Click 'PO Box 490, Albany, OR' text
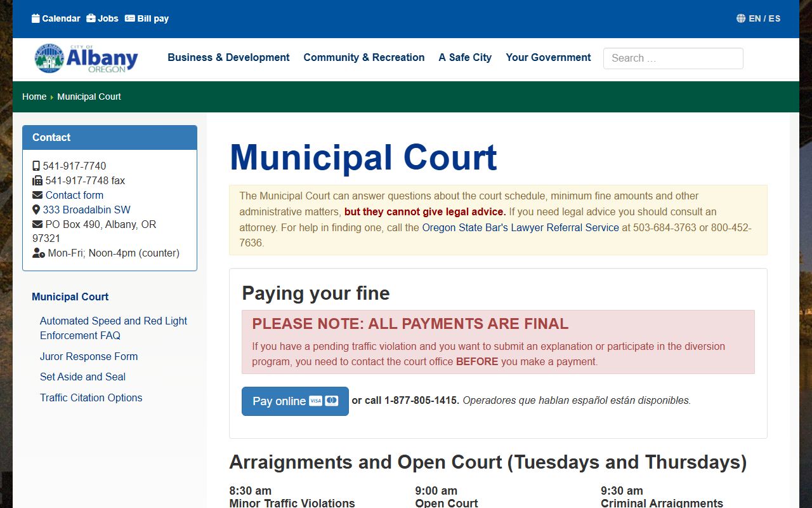 [x=101, y=224]
